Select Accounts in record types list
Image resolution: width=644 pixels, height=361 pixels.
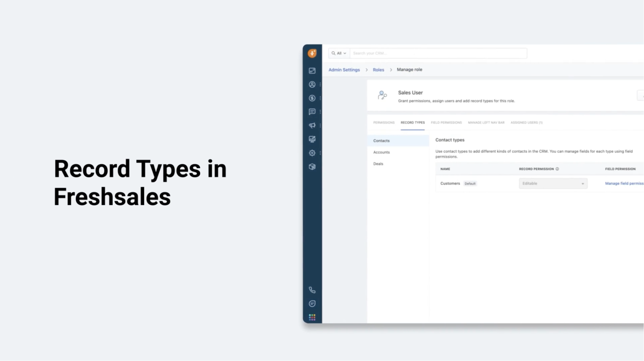click(381, 152)
